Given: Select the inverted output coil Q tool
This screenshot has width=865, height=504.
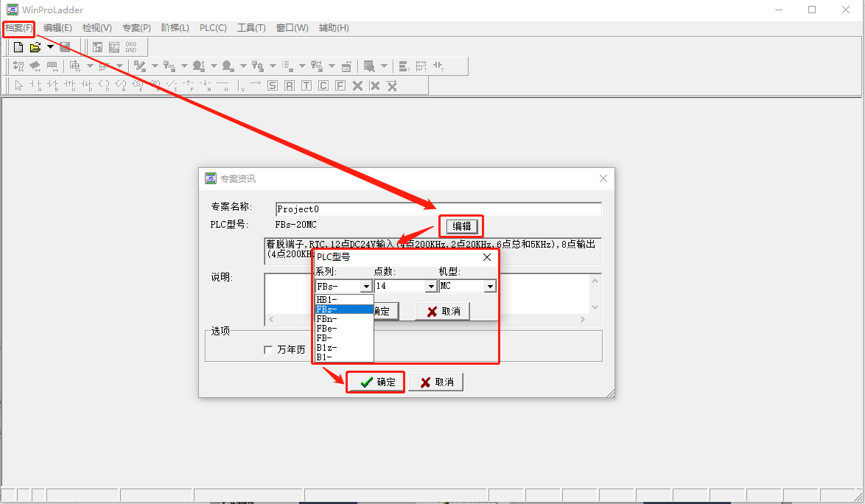Looking at the screenshot, I should (120, 85).
